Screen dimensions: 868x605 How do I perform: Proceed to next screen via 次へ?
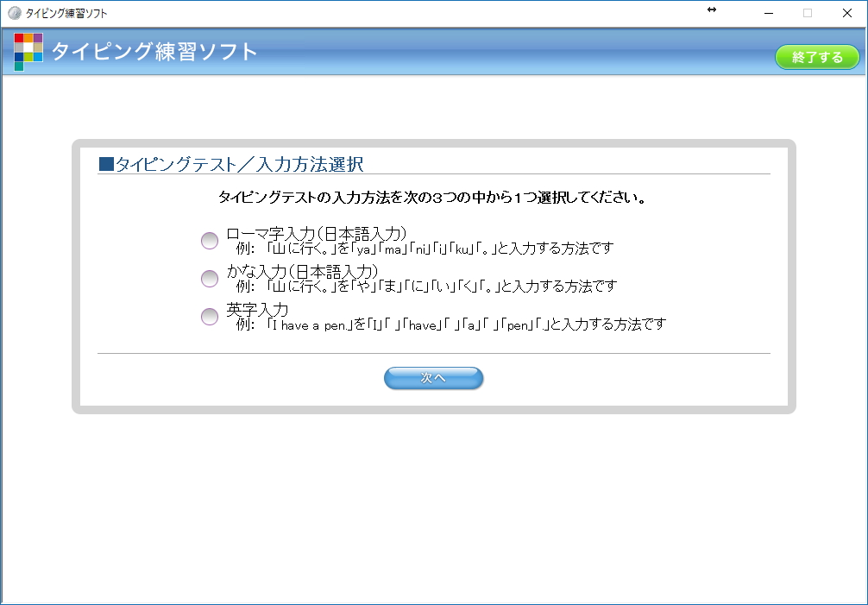click(433, 378)
